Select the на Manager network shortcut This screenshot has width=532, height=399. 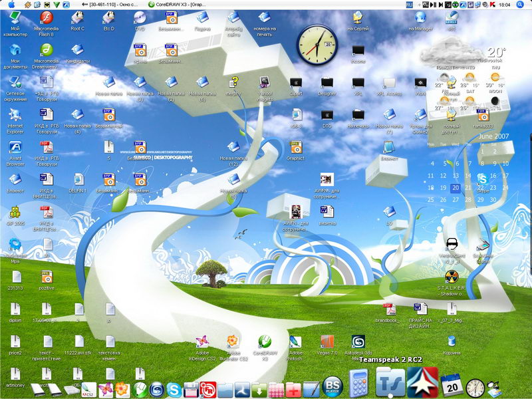click(420, 21)
